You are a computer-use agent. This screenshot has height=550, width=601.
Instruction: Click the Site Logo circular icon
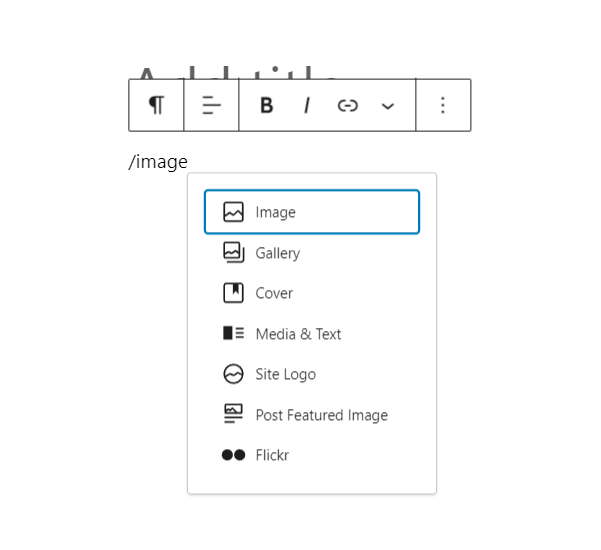click(233, 374)
